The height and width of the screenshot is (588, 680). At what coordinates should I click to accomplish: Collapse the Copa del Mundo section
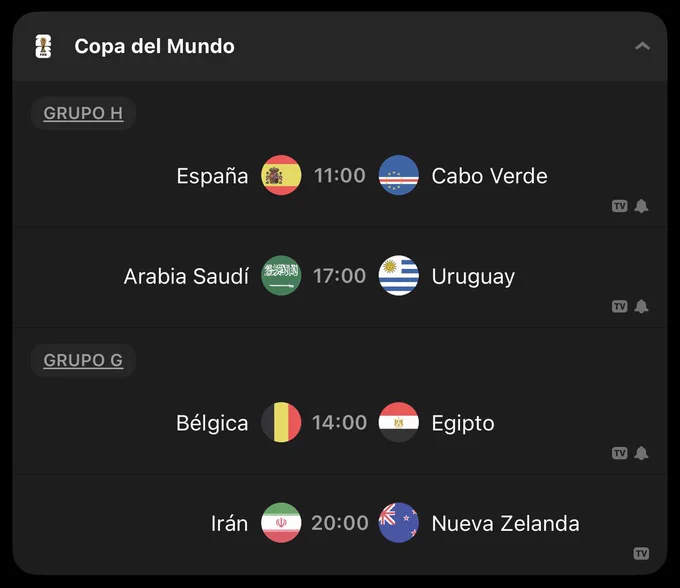(642, 46)
